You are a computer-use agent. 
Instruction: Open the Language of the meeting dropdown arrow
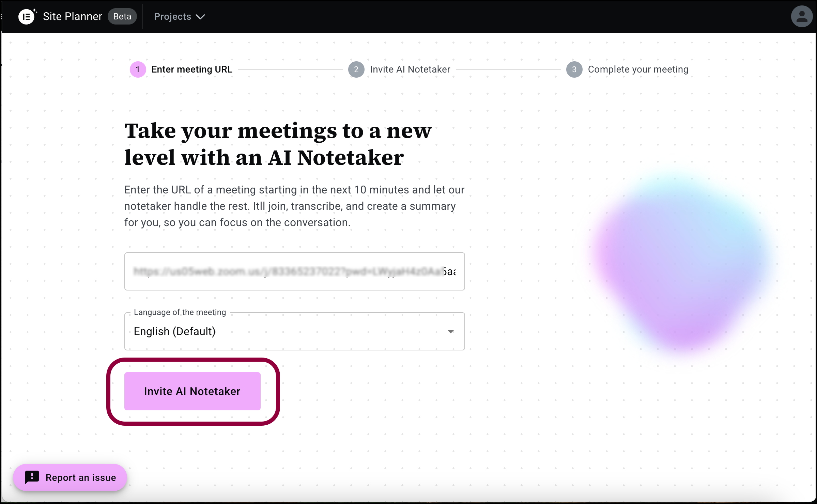(x=450, y=331)
